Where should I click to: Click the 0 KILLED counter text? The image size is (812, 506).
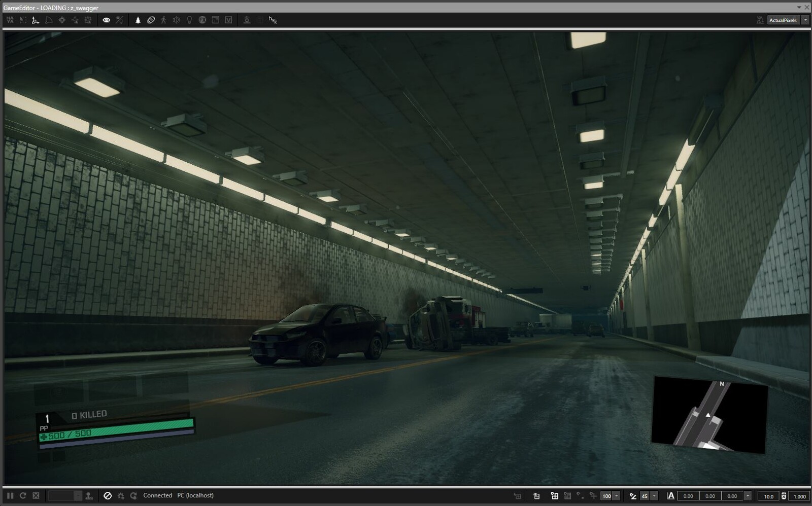(89, 415)
